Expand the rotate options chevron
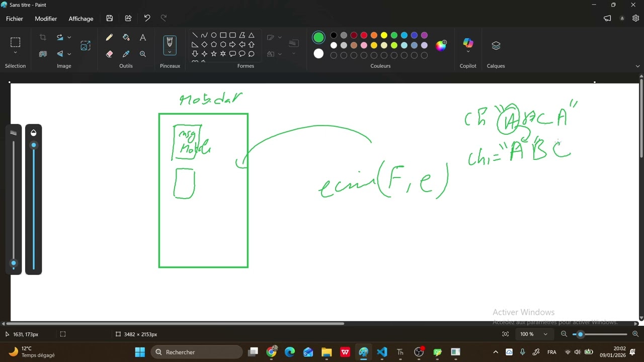The width and height of the screenshot is (644, 362). 69,37
